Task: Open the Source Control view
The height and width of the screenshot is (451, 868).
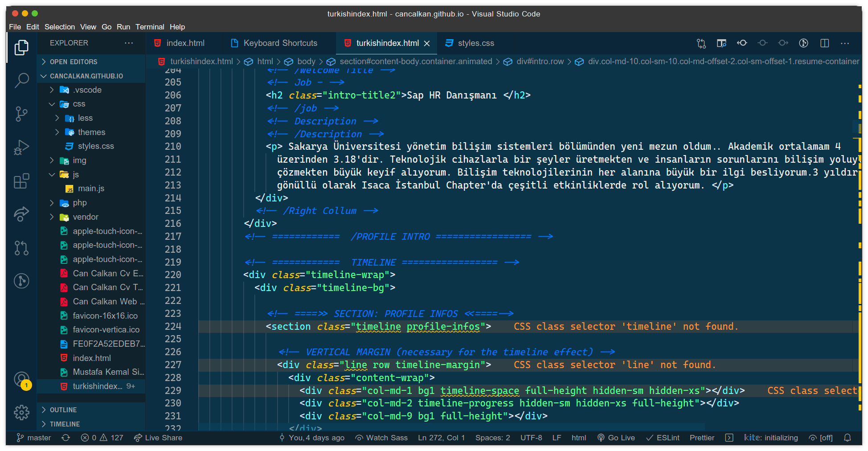Action: pyautogui.click(x=21, y=114)
